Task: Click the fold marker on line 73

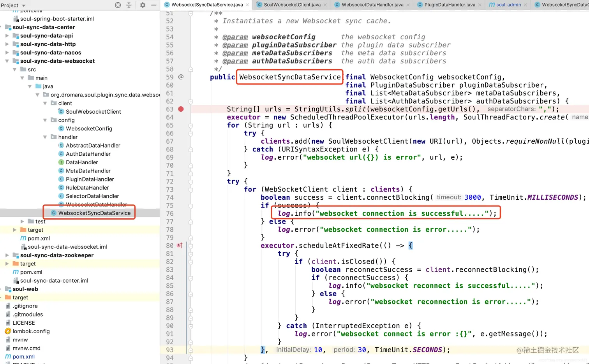Action: 190,190
